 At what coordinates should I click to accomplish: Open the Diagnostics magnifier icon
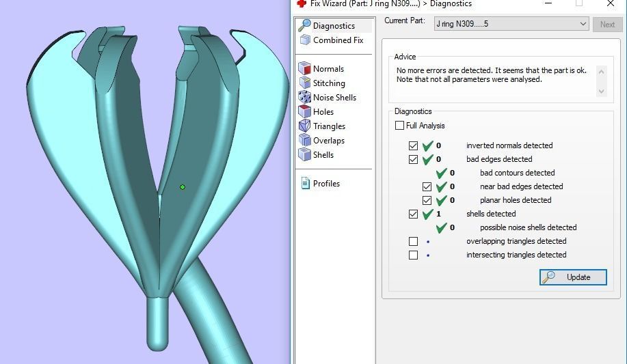[304, 25]
